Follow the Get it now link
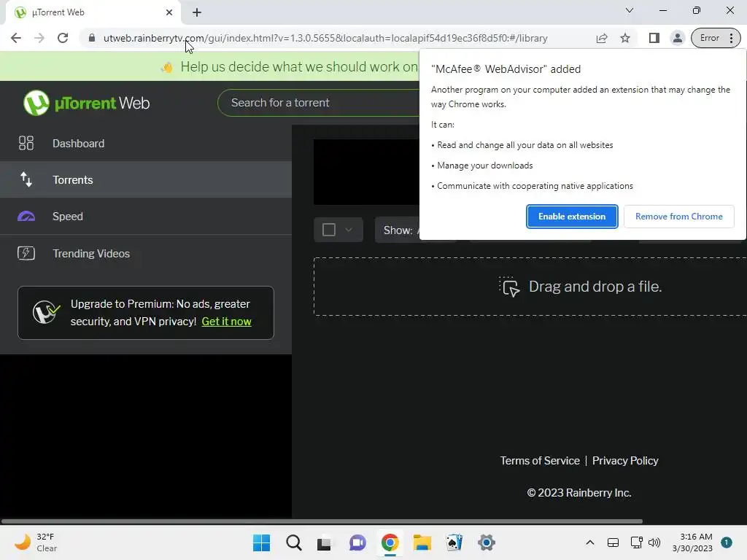 click(226, 322)
